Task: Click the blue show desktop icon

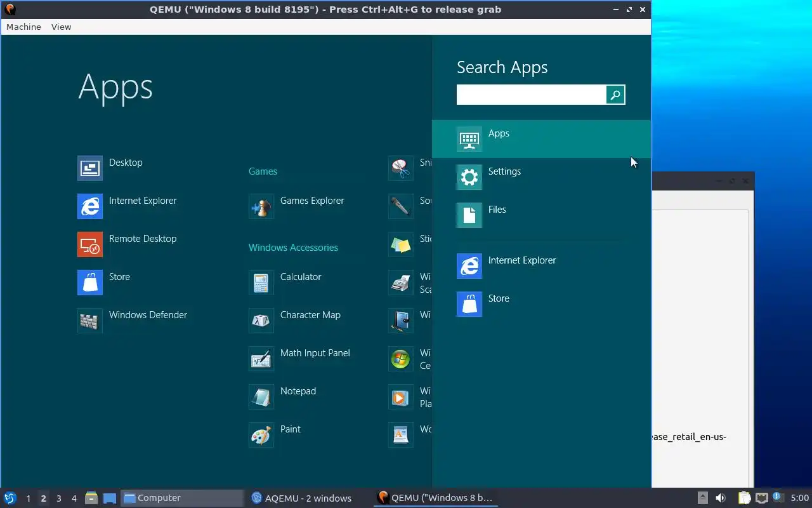Action: point(110,498)
